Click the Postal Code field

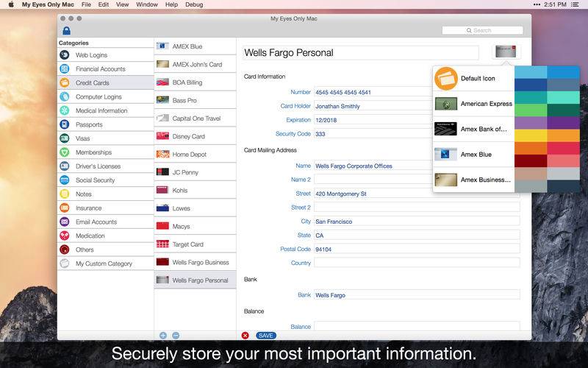pyautogui.click(x=417, y=249)
